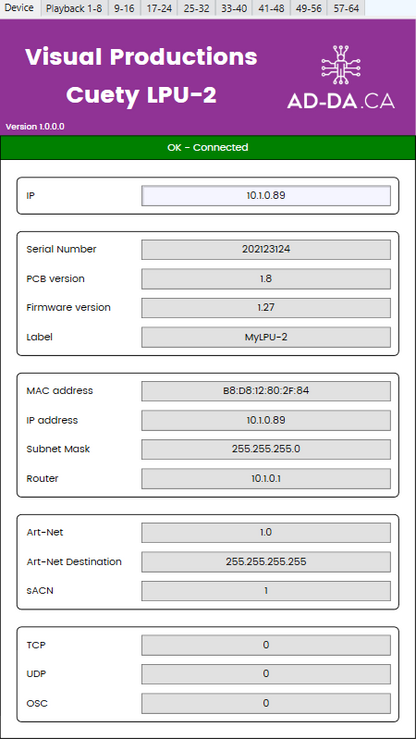
Task: Select the Firmware version field
Action: tap(266, 308)
